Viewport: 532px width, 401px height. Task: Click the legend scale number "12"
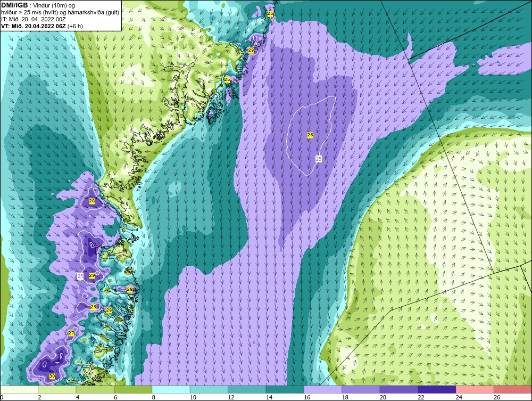231,398
